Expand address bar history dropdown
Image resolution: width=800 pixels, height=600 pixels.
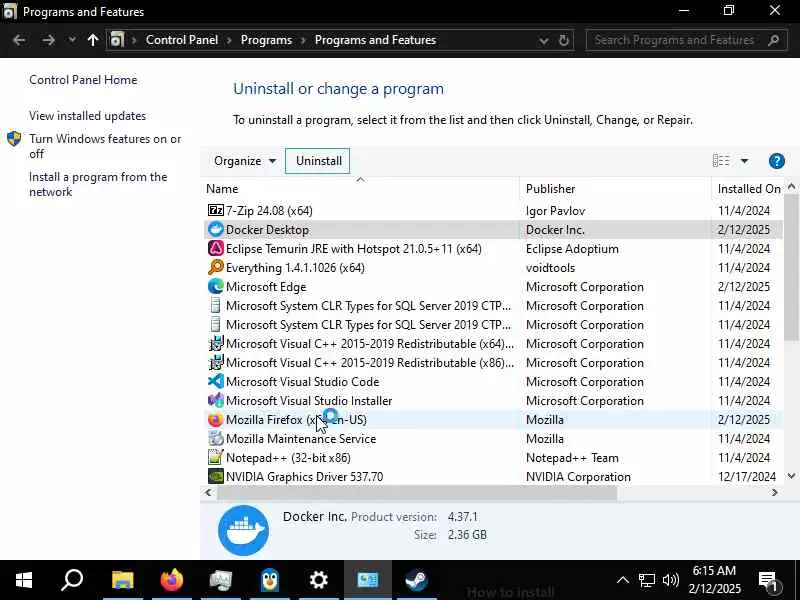click(x=543, y=40)
